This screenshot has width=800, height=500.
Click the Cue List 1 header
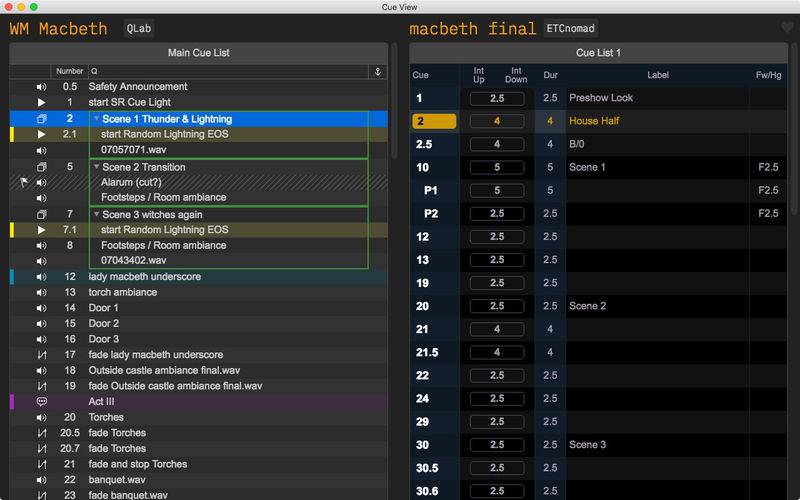coord(598,52)
